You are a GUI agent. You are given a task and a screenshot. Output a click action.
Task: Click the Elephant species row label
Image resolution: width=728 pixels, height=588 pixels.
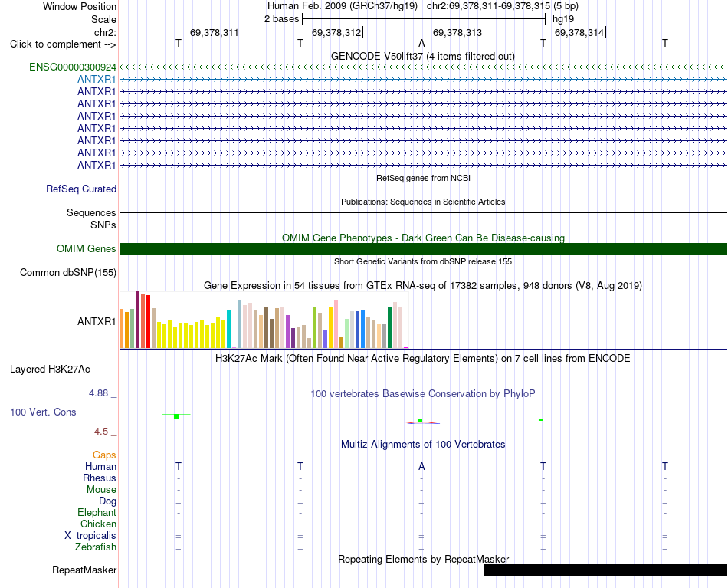pyautogui.click(x=97, y=512)
